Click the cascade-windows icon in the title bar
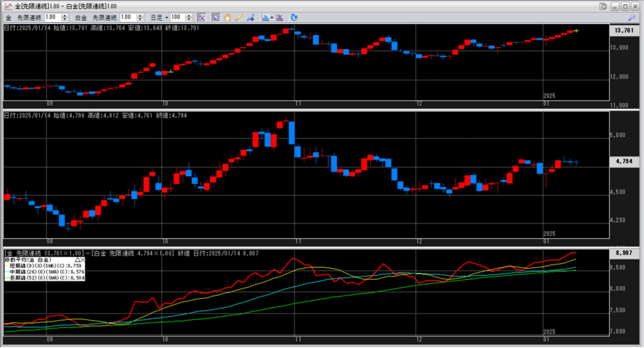644x348 pixels. tap(603, 6)
